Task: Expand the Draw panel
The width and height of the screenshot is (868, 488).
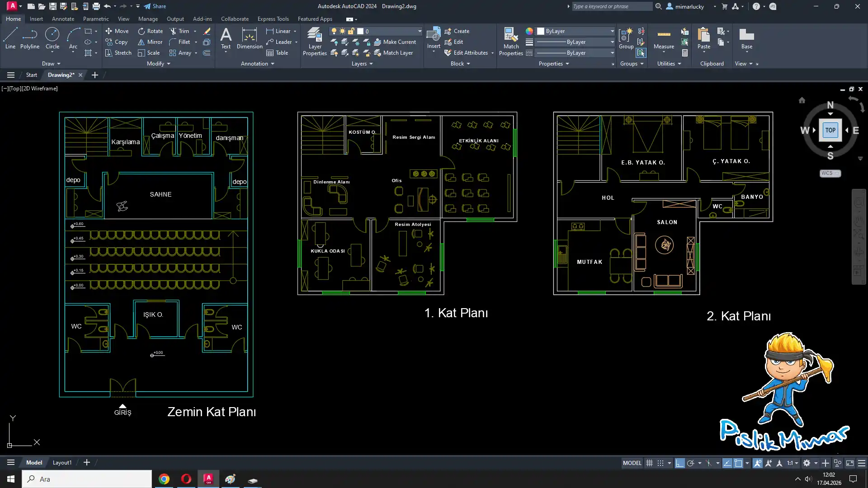Action: click(x=51, y=64)
